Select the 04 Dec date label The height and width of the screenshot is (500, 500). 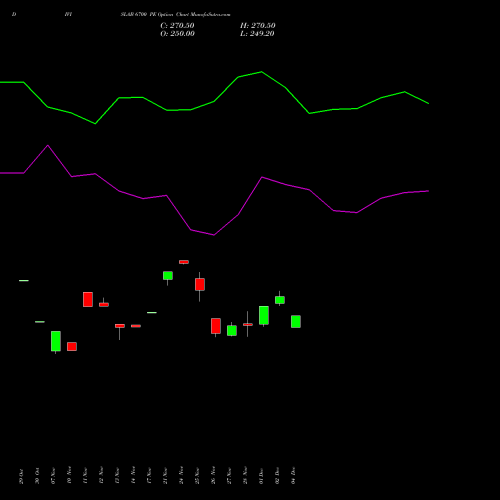tap(293, 476)
